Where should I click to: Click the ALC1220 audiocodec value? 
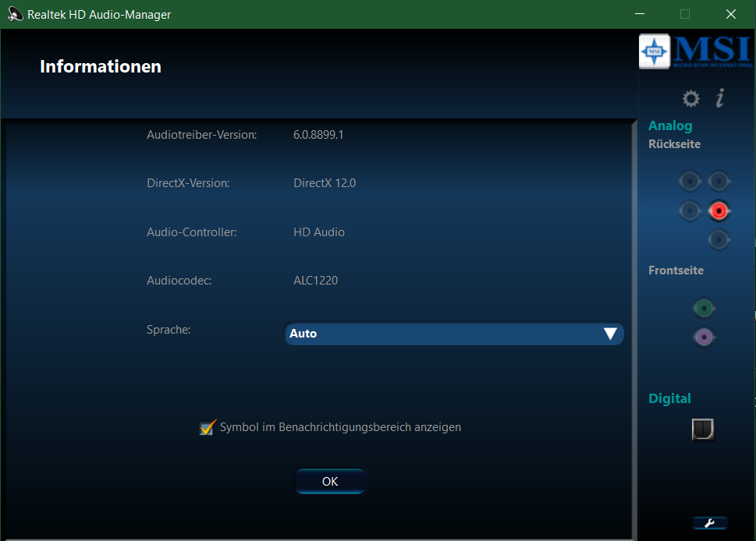[316, 281]
